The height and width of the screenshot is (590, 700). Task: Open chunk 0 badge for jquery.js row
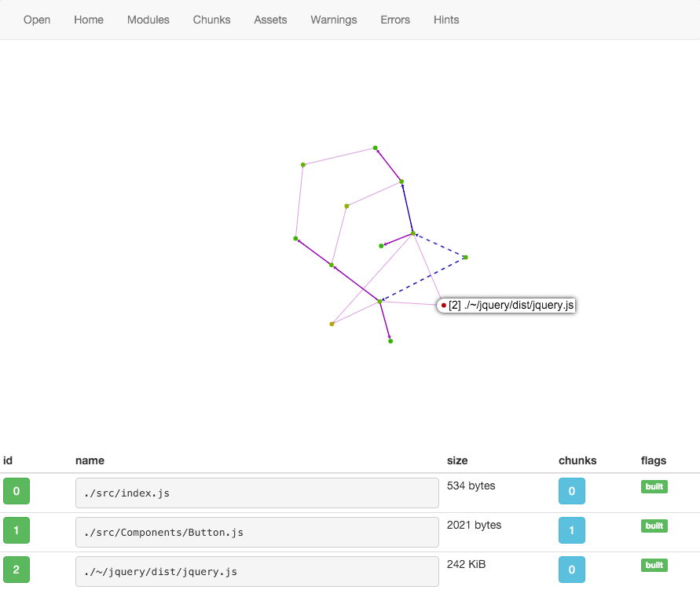(571, 570)
